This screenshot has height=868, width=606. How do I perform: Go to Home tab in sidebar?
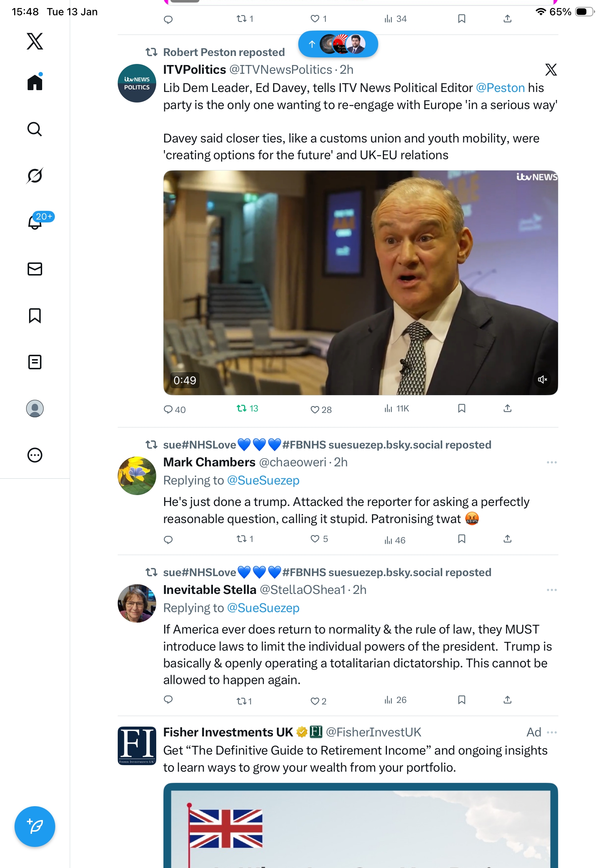pyautogui.click(x=35, y=82)
